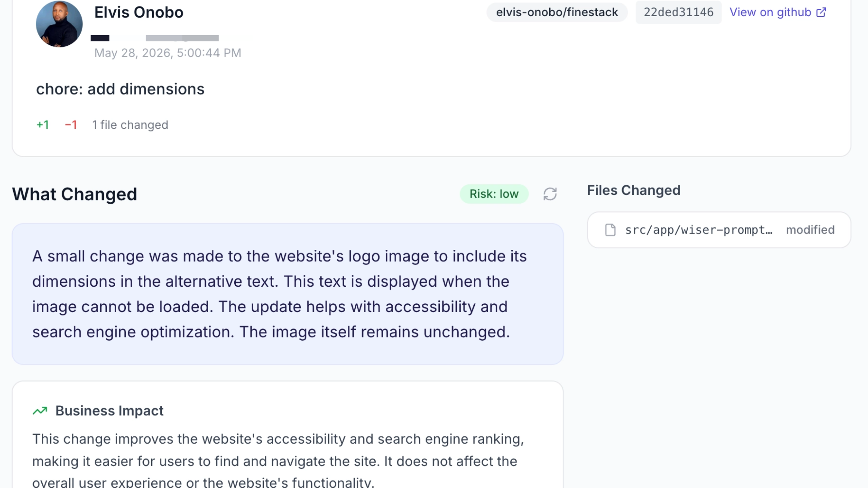This screenshot has height=488, width=868.
Task: Click the What Changed heading
Action: pos(75,194)
